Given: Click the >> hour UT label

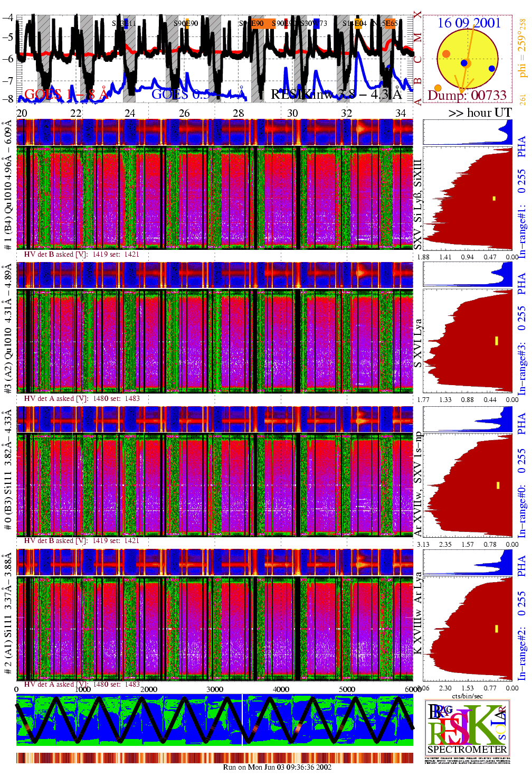Looking at the screenshot, I should click(480, 113).
